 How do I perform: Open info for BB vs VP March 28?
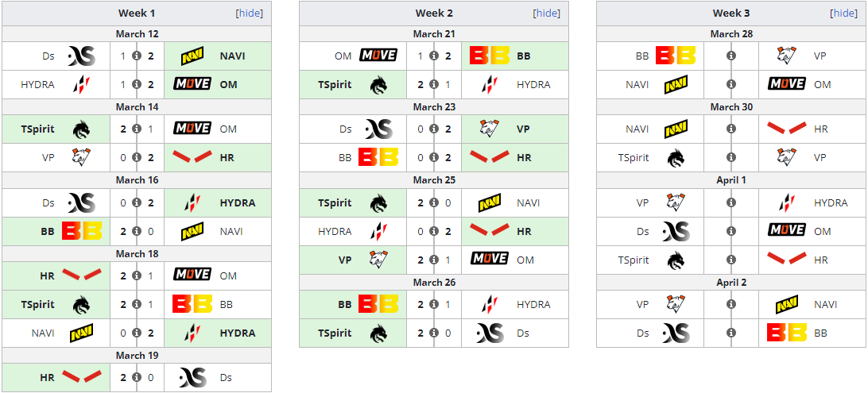tap(731, 56)
